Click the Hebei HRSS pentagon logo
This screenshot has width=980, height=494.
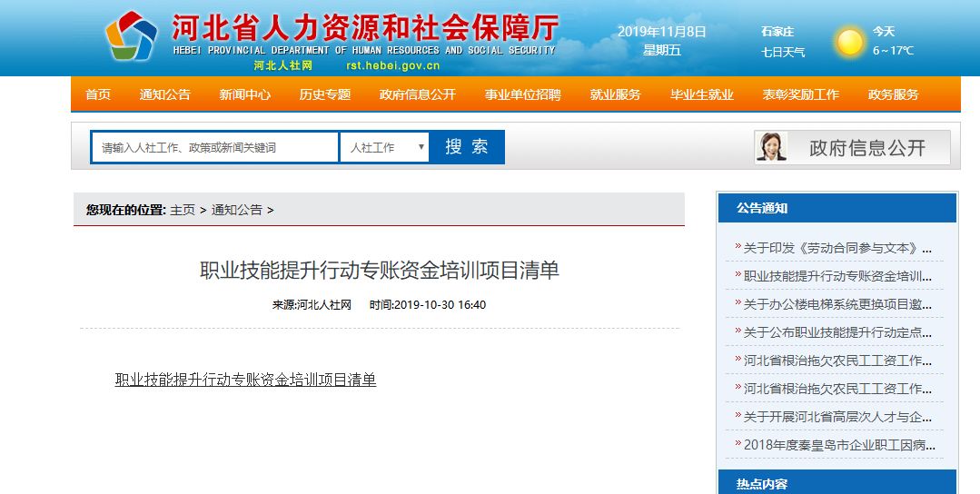(x=131, y=36)
